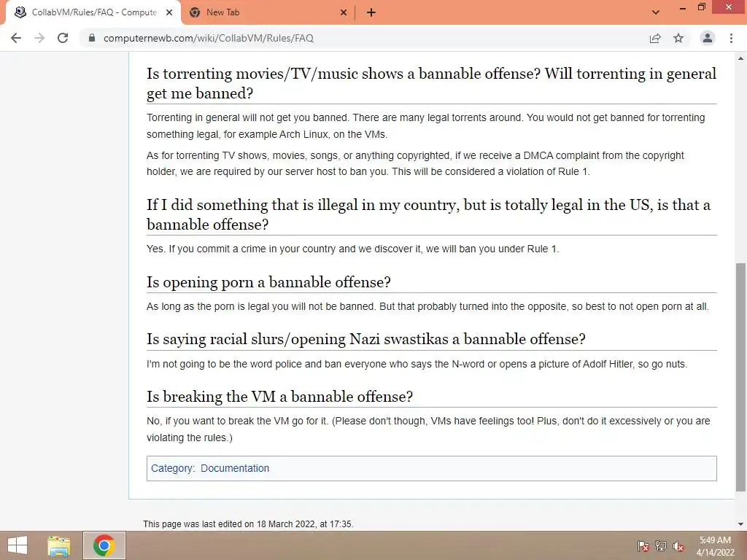Image resolution: width=747 pixels, height=560 pixels.
Task: Click the scrollbar up arrow
Action: [740, 58]
